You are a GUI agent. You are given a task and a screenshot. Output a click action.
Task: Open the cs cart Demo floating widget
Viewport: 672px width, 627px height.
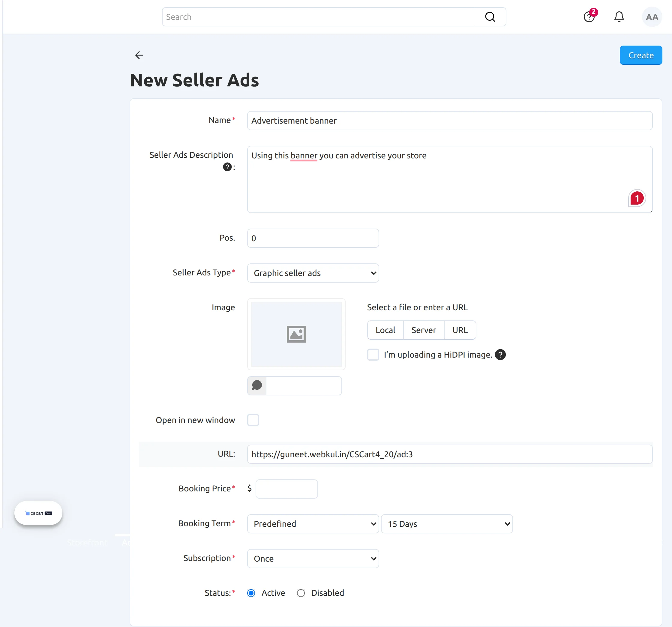(38, 513)
